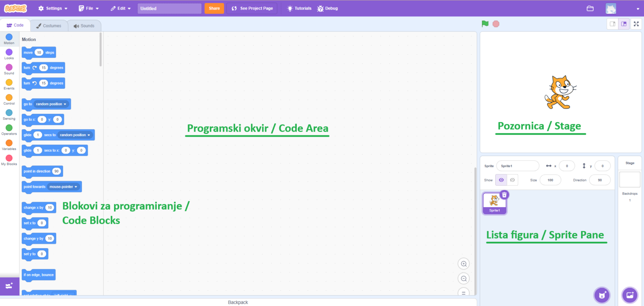Zoom out on the code area
This screenshot has width=644, height=306.
[x=464, y=279]
